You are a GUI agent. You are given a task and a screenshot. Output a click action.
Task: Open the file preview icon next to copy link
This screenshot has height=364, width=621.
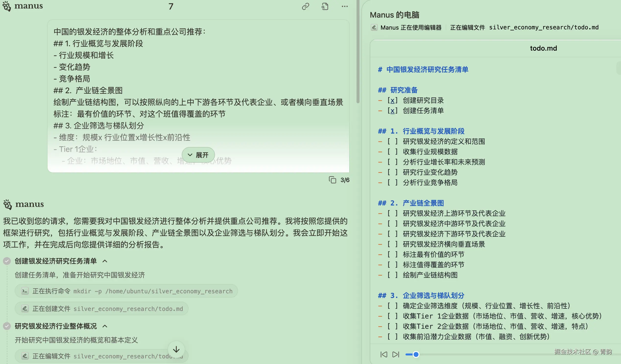click(x=325, y=6)
